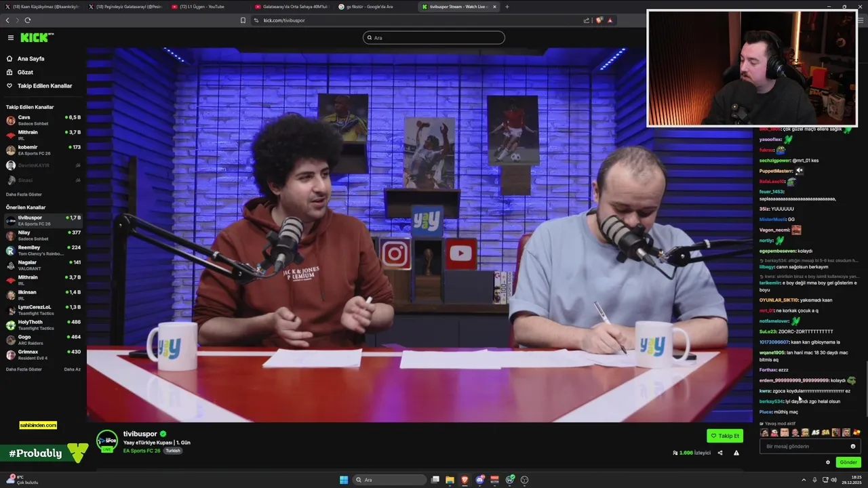Open chat settings gear icon

828,462
